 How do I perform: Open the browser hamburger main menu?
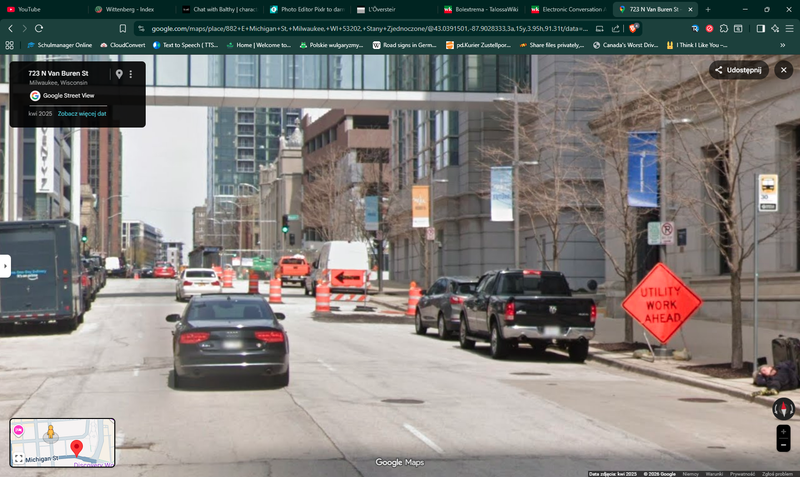789,29
